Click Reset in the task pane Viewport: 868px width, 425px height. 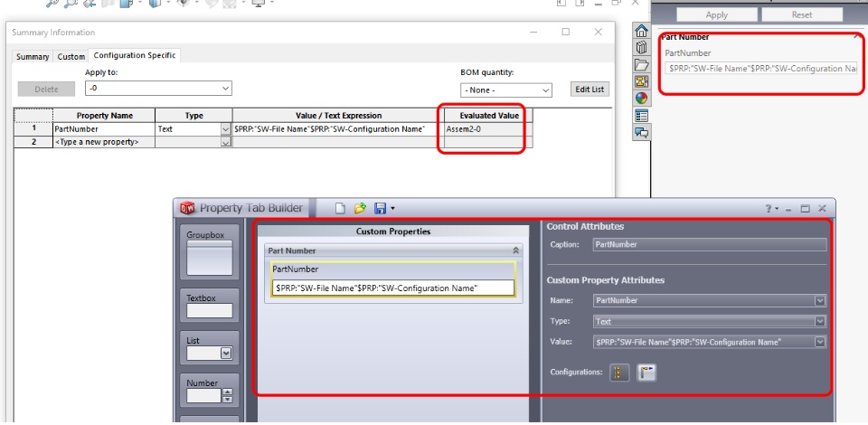point(802,15)
